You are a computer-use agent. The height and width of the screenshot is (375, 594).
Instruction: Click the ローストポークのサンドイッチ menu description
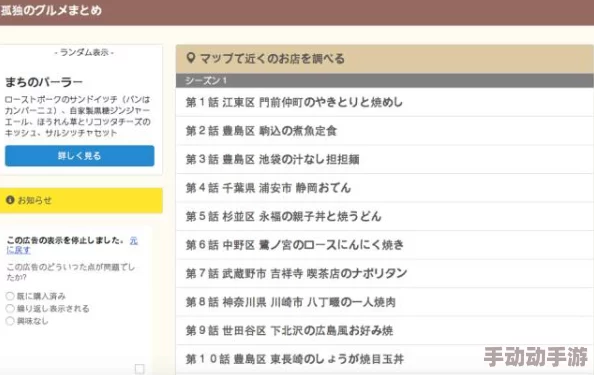coord(78,116)
